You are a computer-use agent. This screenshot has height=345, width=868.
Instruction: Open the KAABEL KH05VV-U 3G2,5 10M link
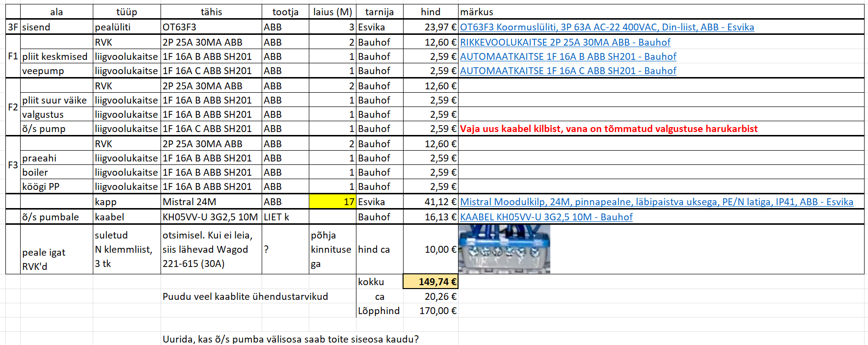[546, 217]
